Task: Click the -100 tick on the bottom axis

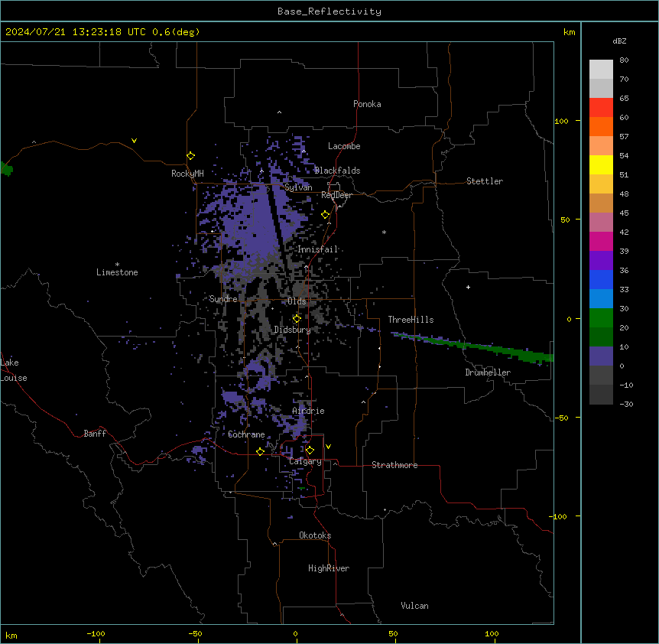Action: pos(96,633)
